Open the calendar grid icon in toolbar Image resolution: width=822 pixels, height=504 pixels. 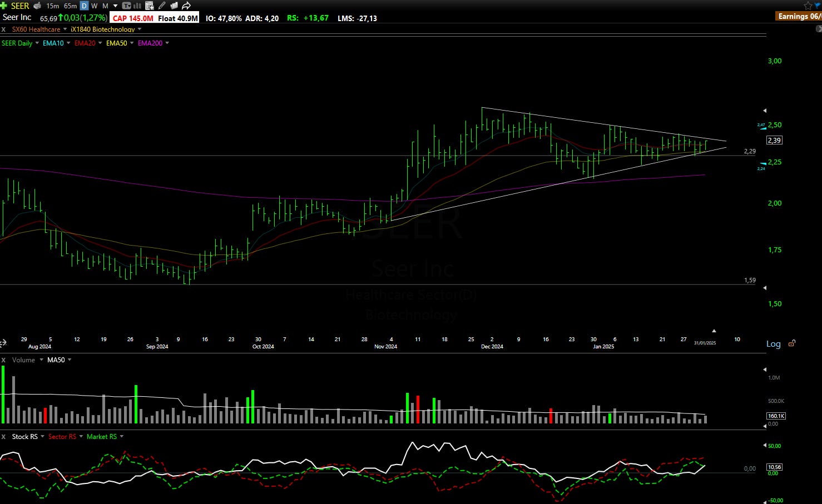[x=149, y=6]
